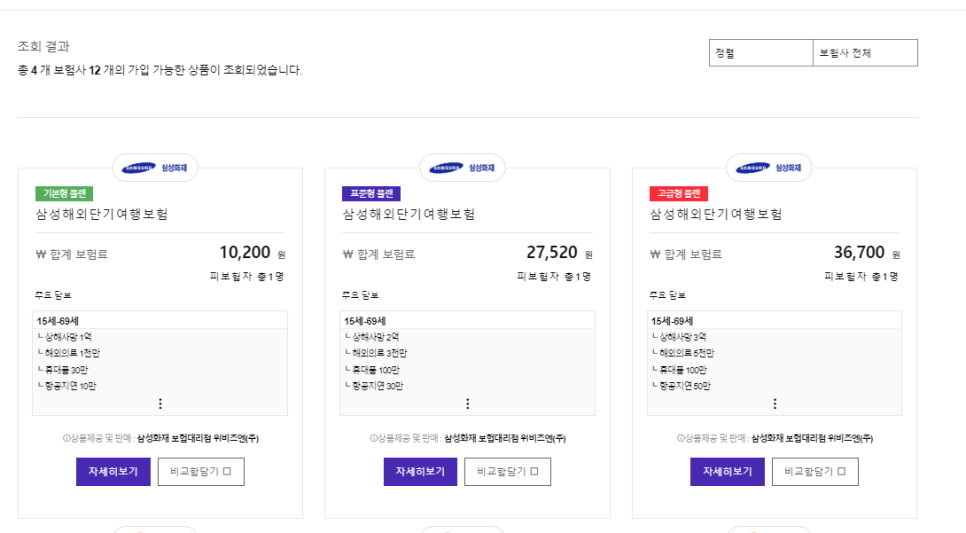Screen dimensions: 966x533
Task: Click the 상해사망 3억 coverage row
Action: 679,337
